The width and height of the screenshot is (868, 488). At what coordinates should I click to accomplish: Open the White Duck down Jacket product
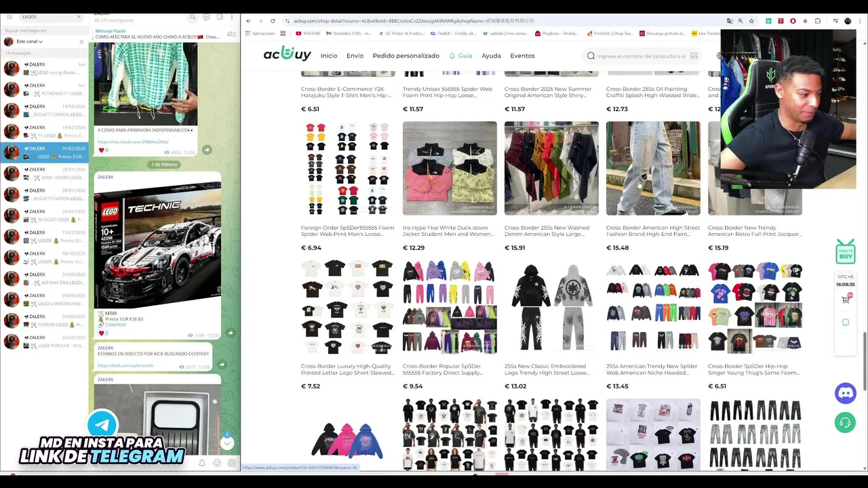coord(450,186)
